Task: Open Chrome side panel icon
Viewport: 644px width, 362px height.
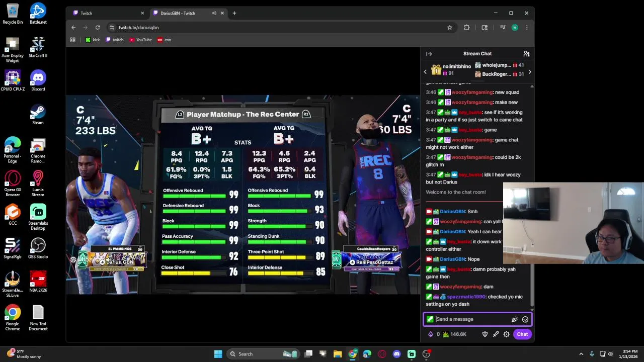Action: [x=485, y=28]
